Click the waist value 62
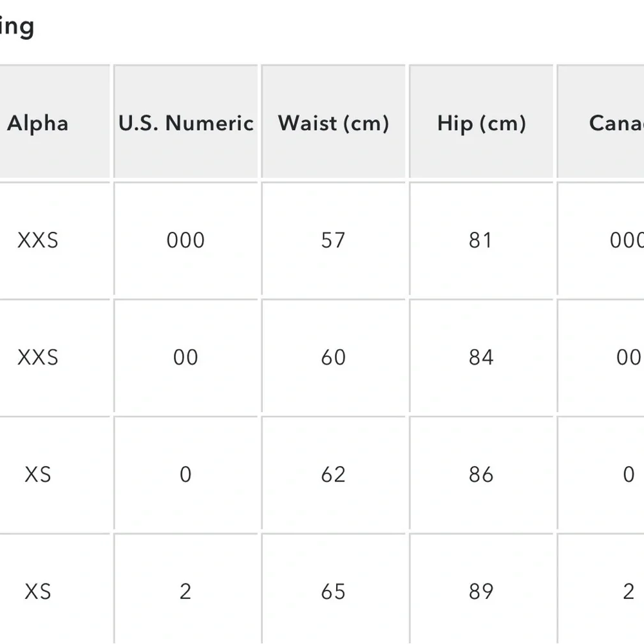The width and height of the screenshot is (644, 644). pyautogui.click(x=333, y=473)
